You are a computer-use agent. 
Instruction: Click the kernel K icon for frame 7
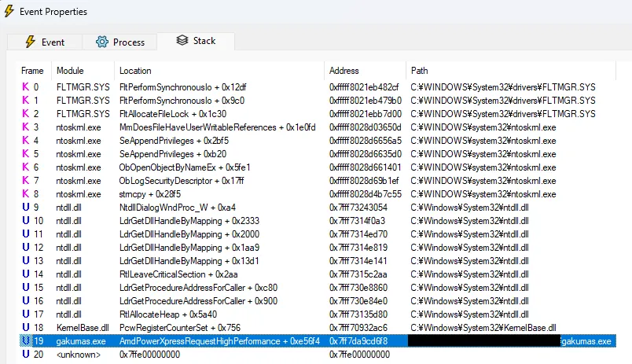pos(26,180)
